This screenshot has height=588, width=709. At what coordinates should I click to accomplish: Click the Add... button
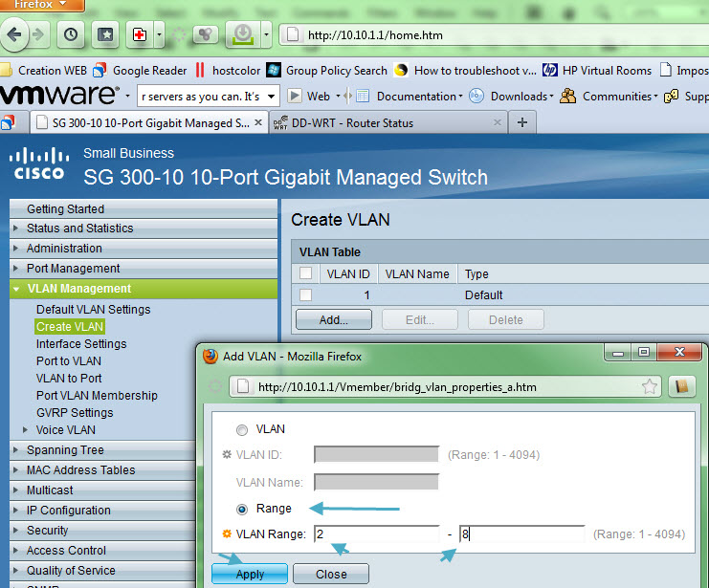tap(334, 320)
